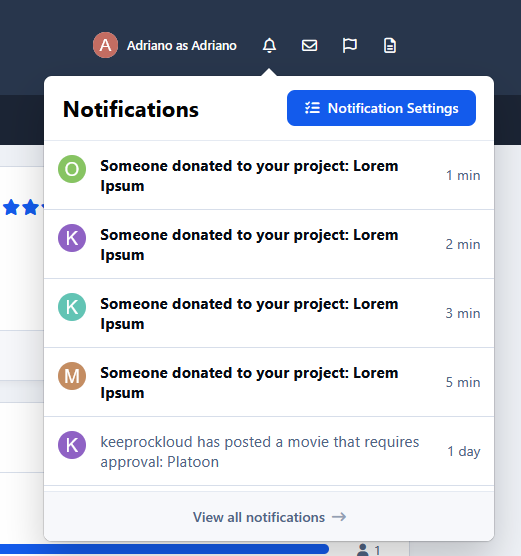
Task: Open the 1 min donation notification
Action: click(269, 175)
